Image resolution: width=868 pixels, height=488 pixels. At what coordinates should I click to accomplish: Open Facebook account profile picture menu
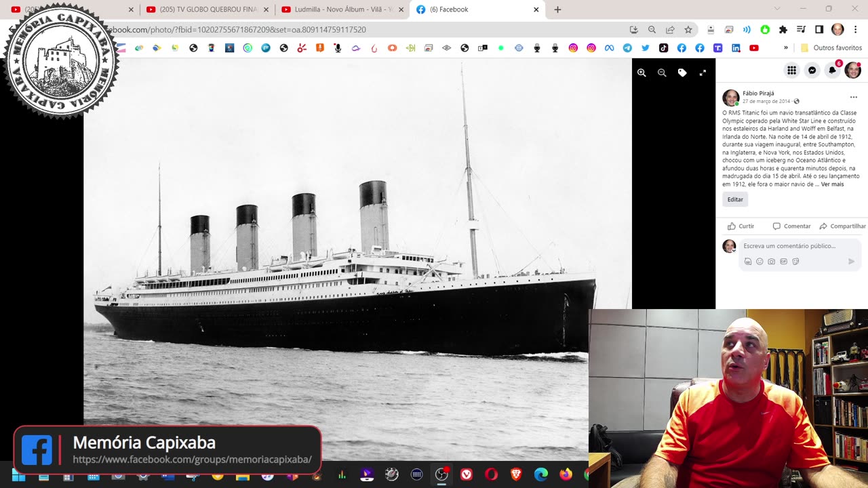pyautogui.click(x=852, y=70)
